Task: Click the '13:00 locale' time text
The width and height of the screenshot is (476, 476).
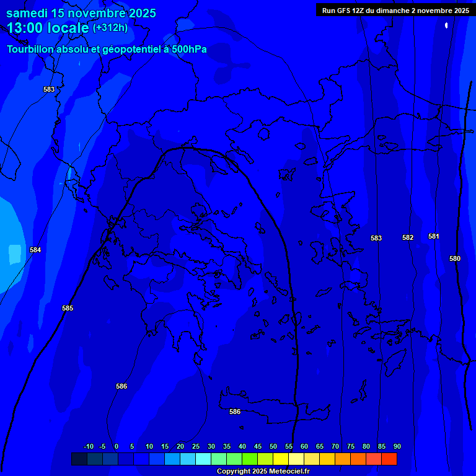Action: (48, 28)
